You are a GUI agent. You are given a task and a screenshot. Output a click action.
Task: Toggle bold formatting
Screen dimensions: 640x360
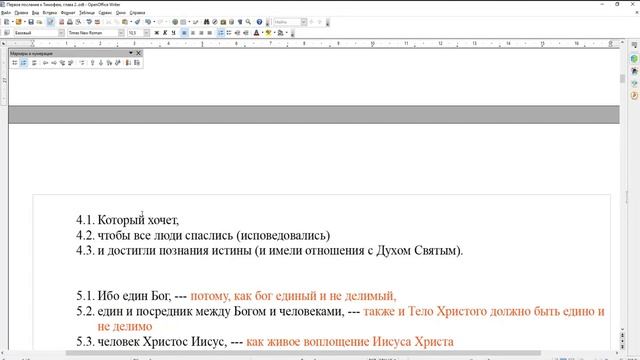157,33
